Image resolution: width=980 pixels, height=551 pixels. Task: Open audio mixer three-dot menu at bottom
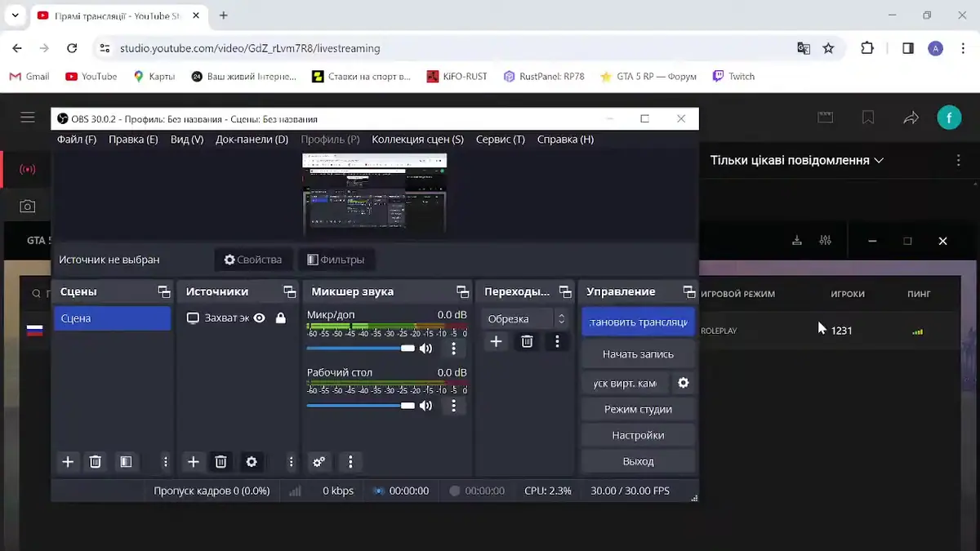click(350, 462)
